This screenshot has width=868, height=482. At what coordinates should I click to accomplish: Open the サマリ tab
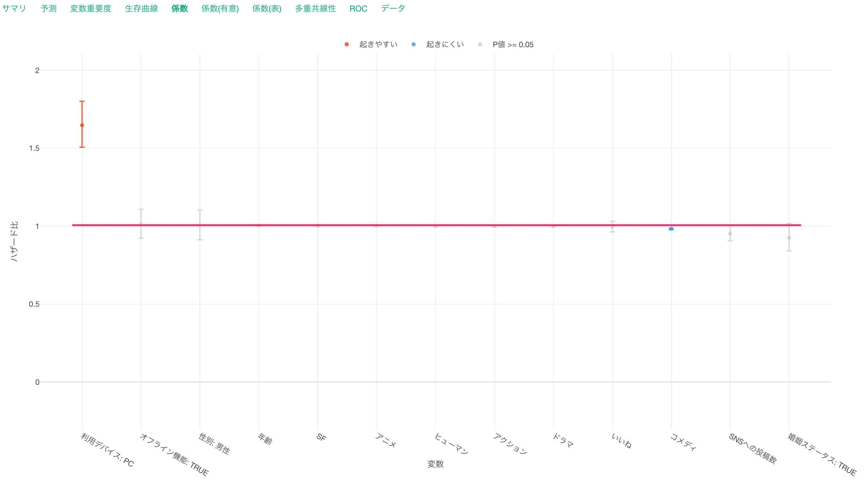pyautogui.click(x=14, y=8)
